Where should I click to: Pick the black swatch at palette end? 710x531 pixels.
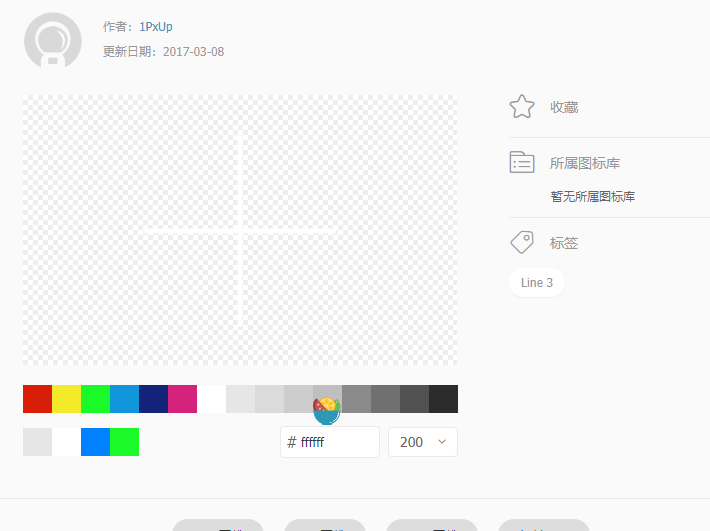tap(443, 399)
